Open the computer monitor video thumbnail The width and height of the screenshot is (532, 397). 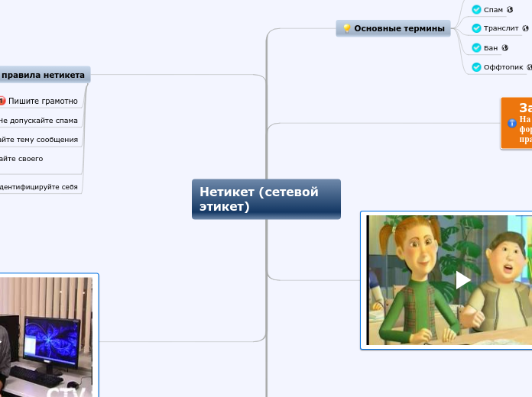pos(46,337)
